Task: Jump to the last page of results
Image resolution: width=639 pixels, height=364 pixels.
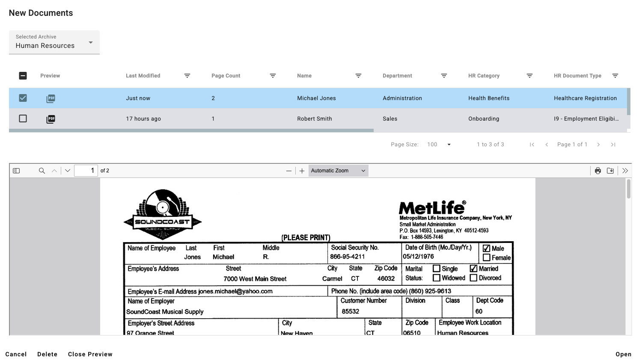Action: (613, 145)
